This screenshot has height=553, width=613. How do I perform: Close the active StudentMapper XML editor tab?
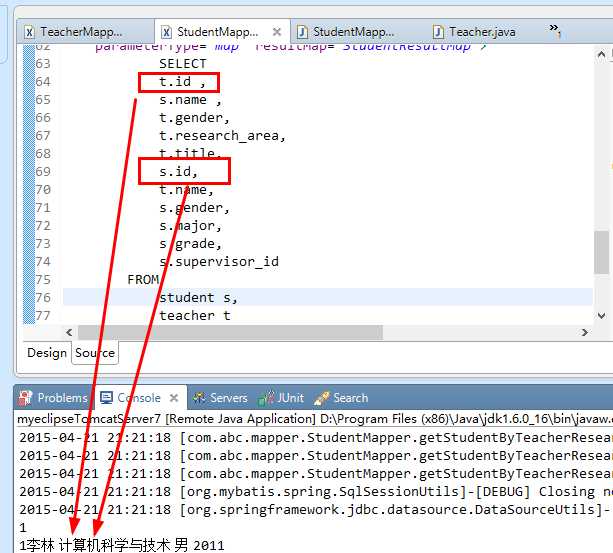[277, 32]
